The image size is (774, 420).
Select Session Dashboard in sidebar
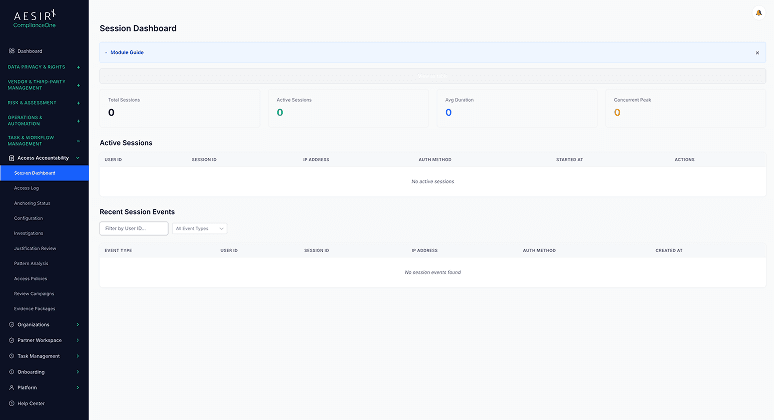tap(44, 173)
